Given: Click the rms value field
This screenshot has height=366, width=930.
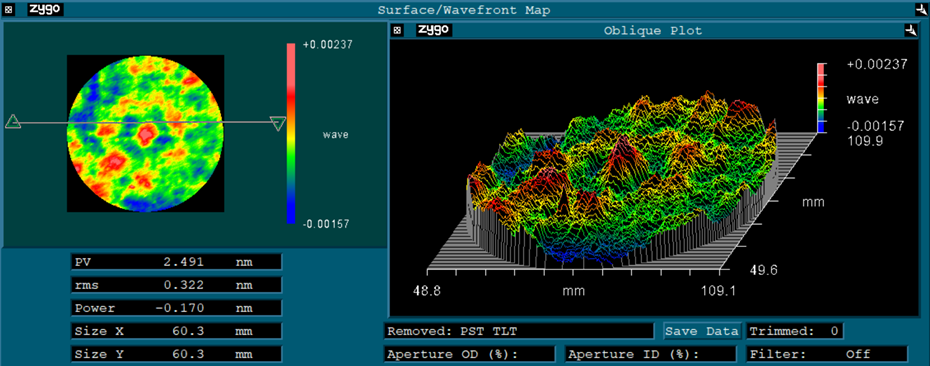Looking at the screenshot, I should (x=176, y=285).
